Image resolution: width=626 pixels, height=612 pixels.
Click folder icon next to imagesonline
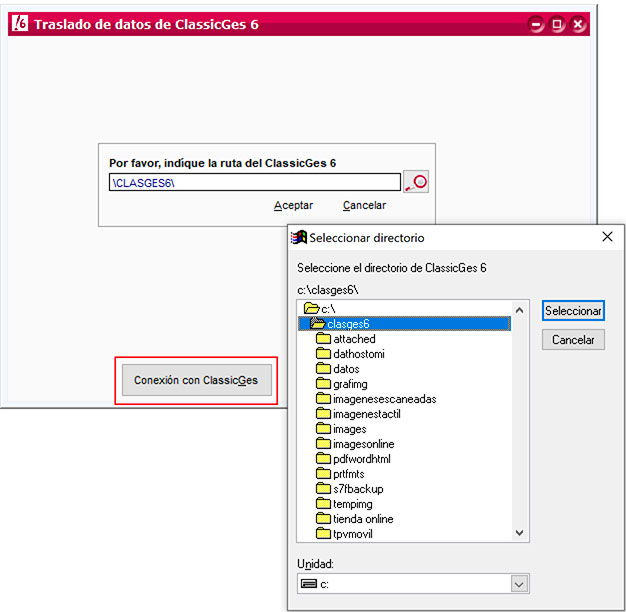(323, 444)
